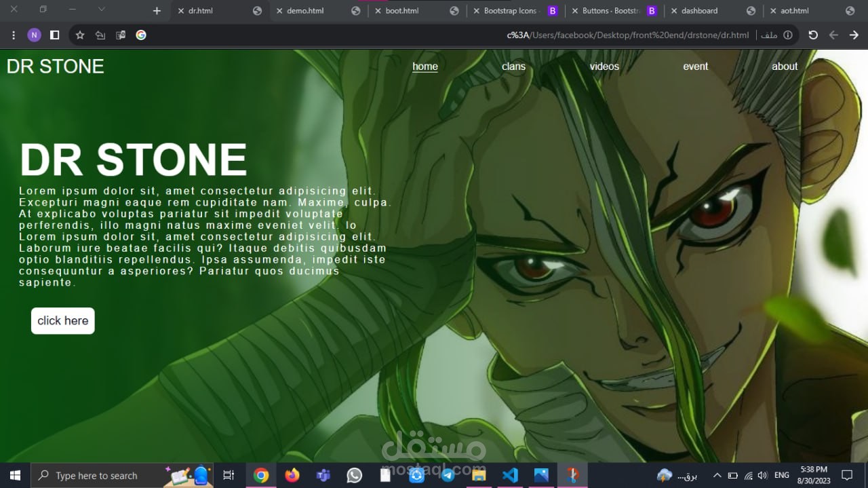Viewport: 868px width, 488px height.
Task: Open the Wi-Fi network icon
Action: pyautogui.click(x=749, y=475)
